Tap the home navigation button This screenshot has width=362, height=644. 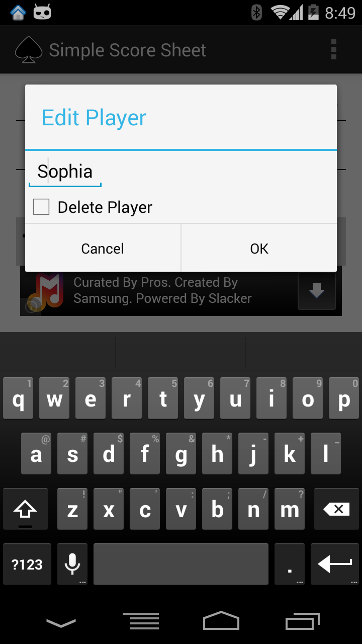[221, 621]
